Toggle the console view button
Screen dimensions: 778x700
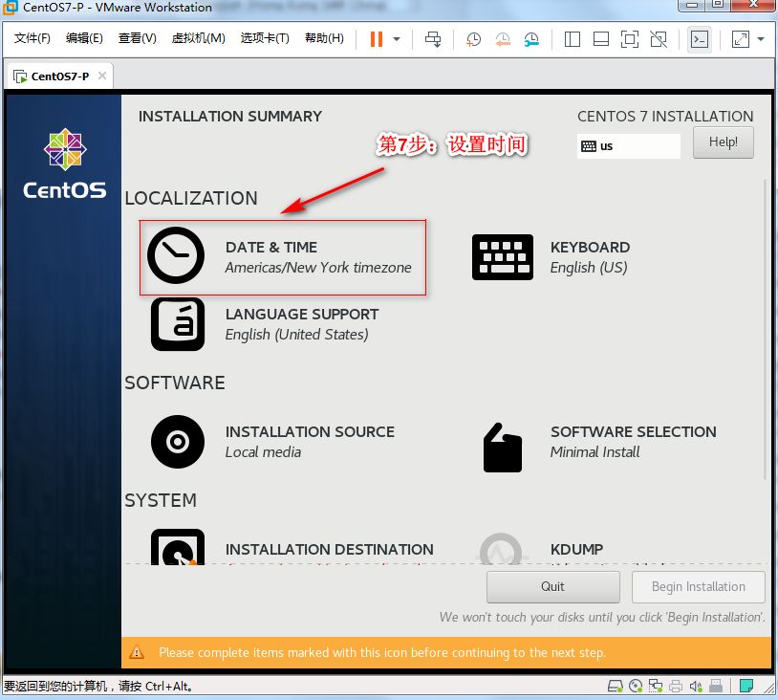(699, 38)
